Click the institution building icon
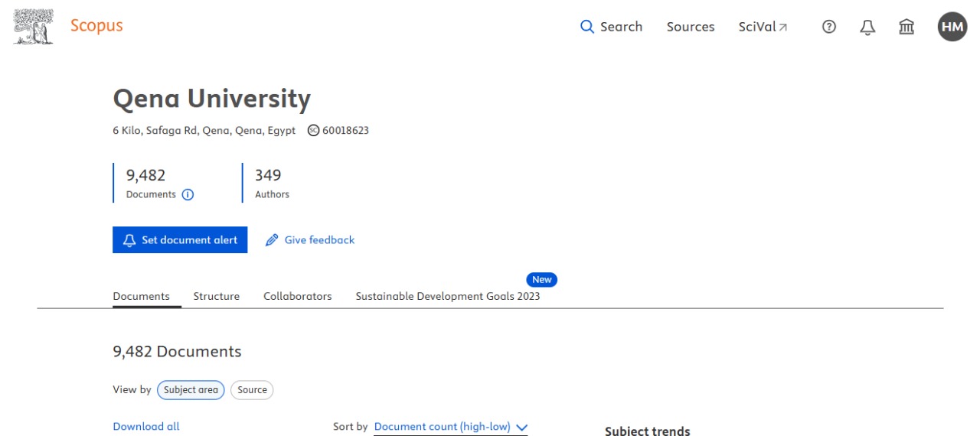Viewport: 980px width, 436px height. tap(906, 27)
